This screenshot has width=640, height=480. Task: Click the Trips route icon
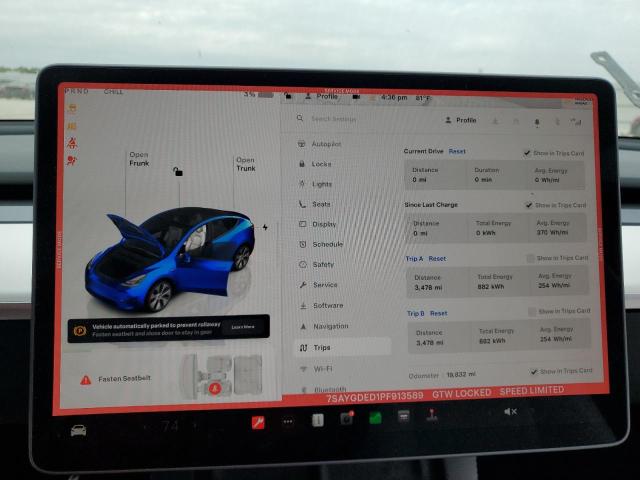(x=303, y=348)
